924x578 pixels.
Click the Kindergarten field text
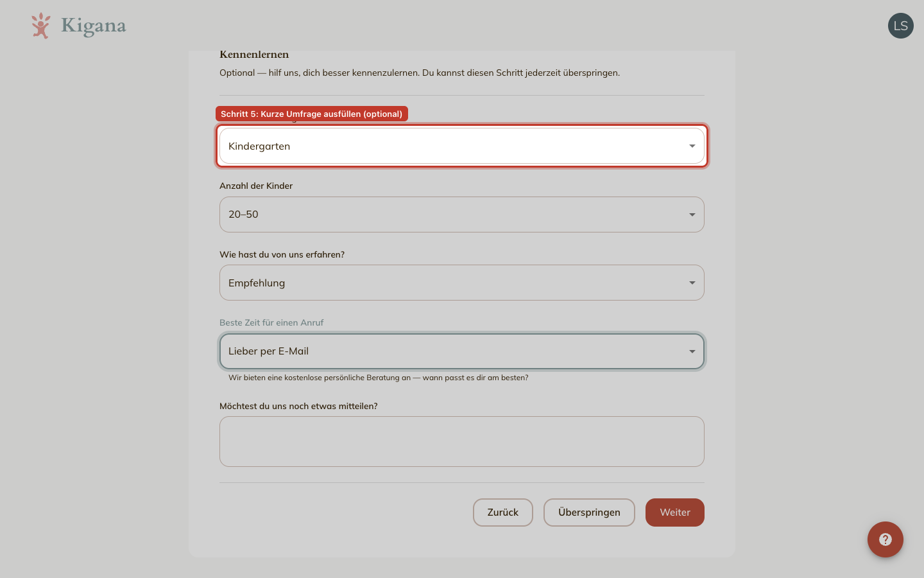pos(259,146)
